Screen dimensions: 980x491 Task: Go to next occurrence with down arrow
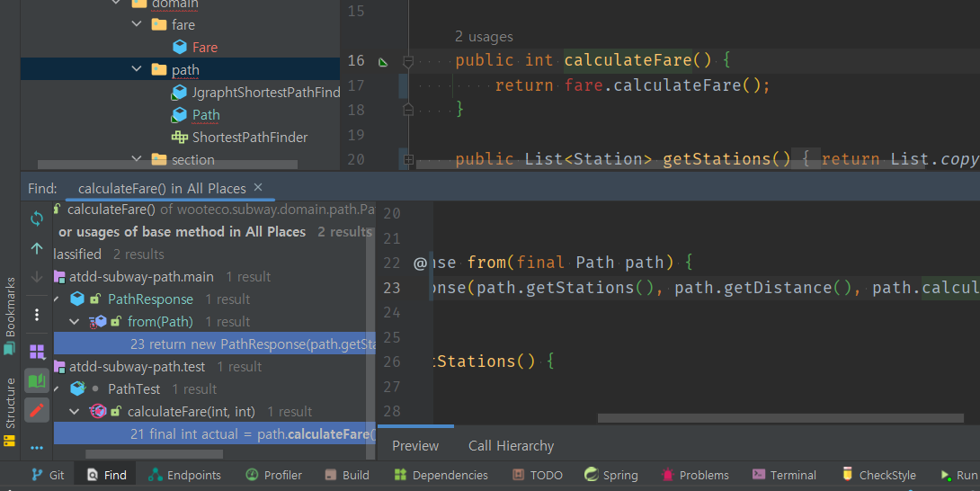[x=37, y=276]
